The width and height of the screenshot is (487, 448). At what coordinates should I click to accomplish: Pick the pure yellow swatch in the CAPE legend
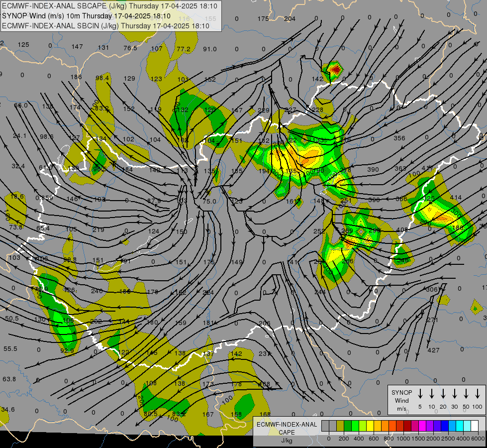pyautogui.click(x=370, y=426)
